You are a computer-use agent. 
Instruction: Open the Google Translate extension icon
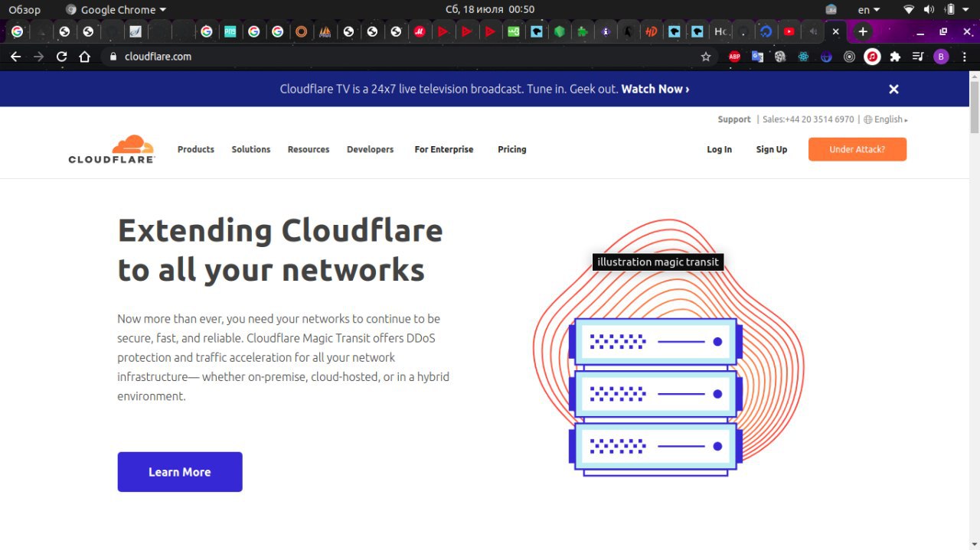[757, 57]
